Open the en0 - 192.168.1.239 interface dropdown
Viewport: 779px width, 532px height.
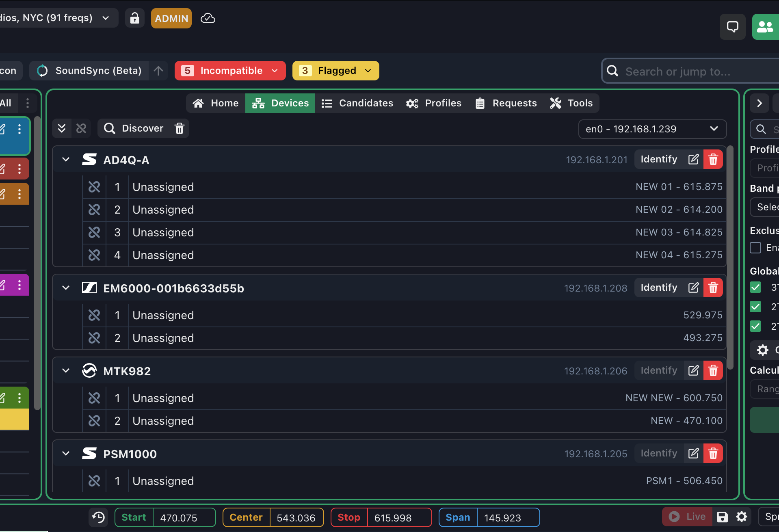pyautogui.click(x=652, y=129)
